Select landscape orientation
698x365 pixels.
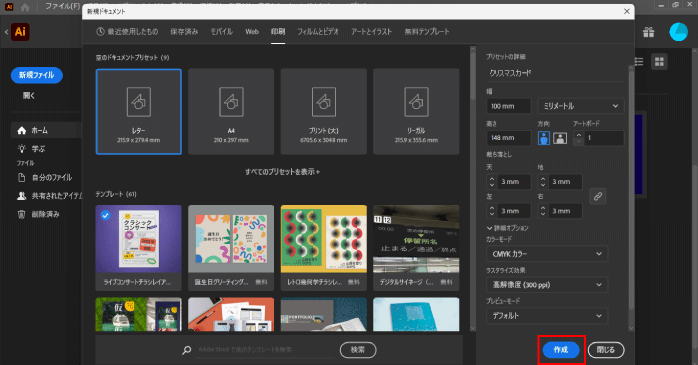pos(560,138)
